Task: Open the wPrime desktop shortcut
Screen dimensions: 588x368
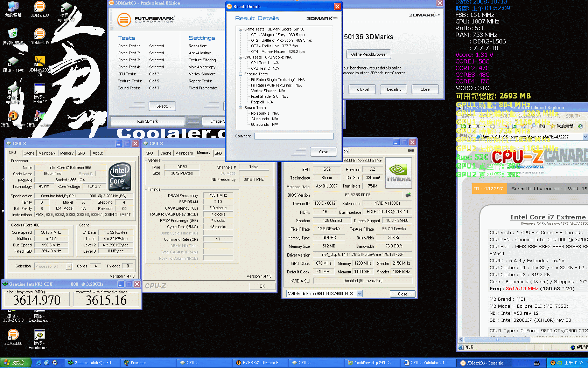Action: point(40,118)
